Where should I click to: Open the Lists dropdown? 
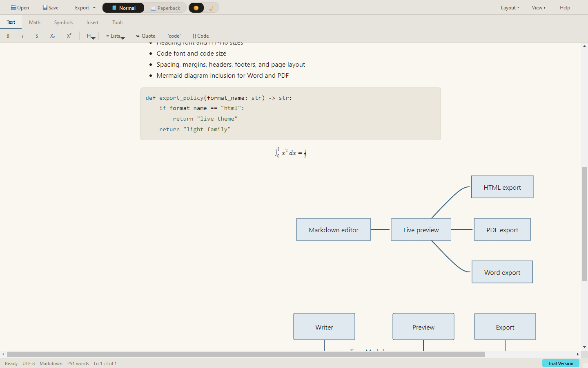pyautogui.click(x=115, y=36)
